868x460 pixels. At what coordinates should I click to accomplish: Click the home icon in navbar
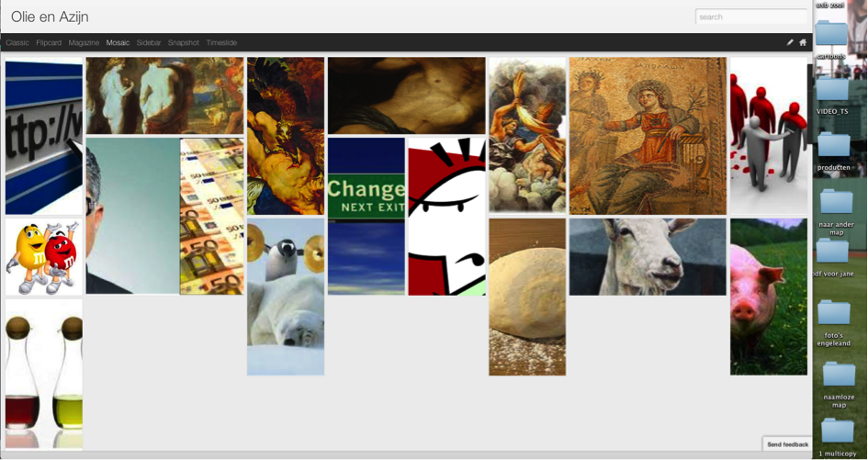(803, 42)
